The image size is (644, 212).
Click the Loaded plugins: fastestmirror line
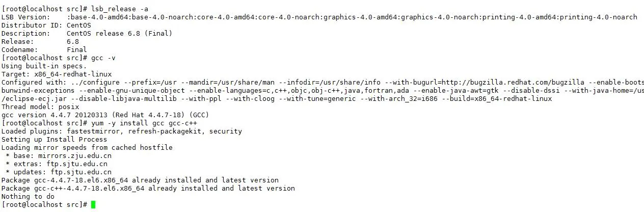[x=122, y=131]
